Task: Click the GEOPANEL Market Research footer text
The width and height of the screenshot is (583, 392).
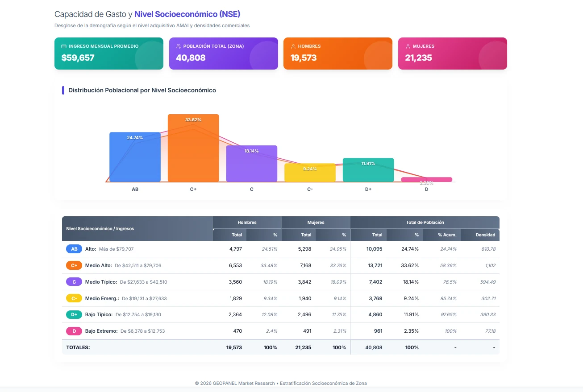Action: (281, 383)
